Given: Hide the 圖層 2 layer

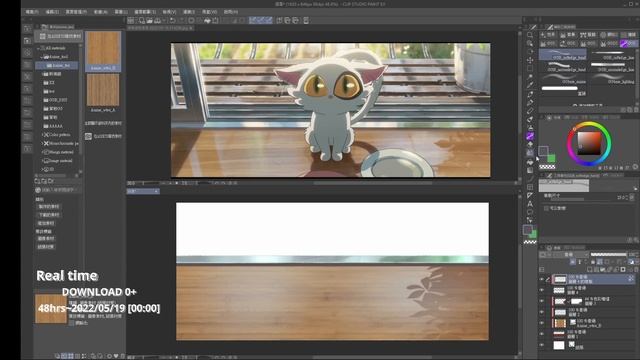Looking at the screenshot, I should point(542,312).
